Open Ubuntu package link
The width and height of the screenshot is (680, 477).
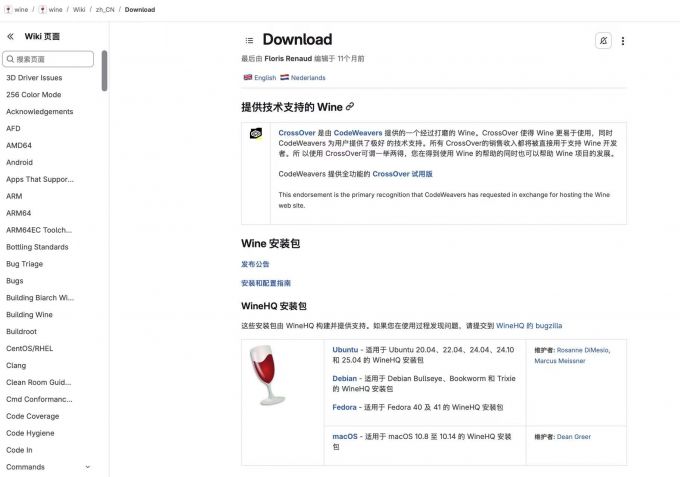345,350
